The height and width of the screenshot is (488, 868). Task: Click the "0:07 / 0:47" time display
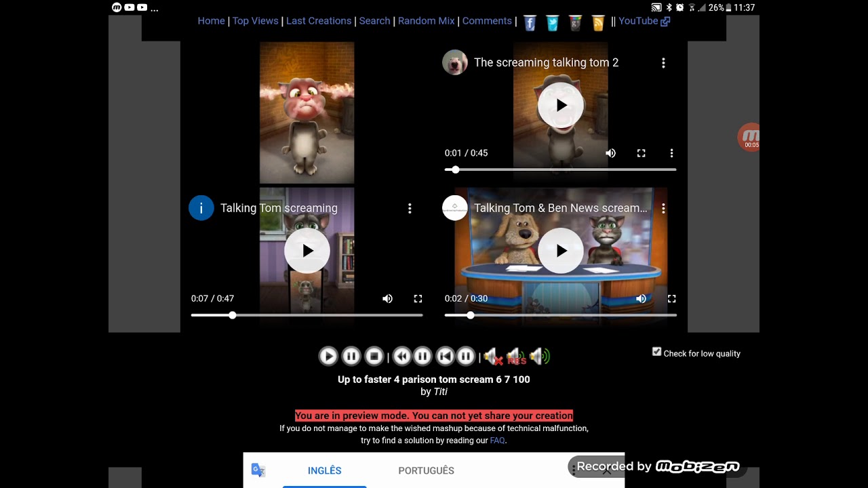(212, 298)
